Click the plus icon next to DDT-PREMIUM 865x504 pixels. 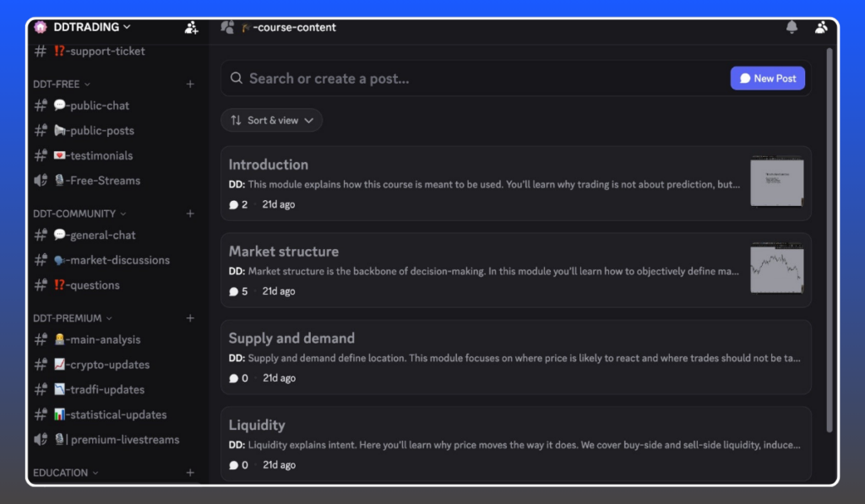(x=190, y=318)
